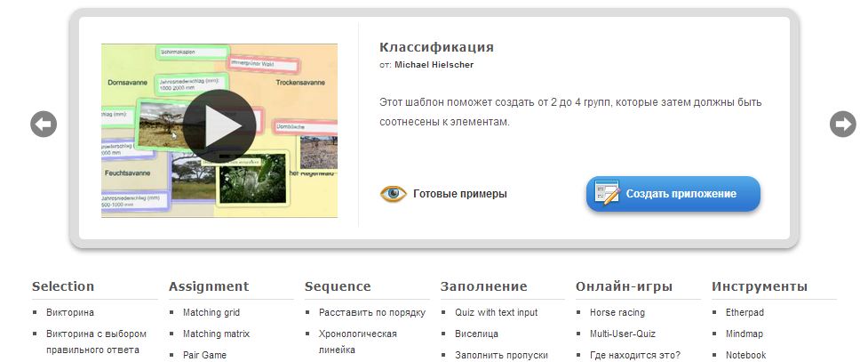Open the Виселица template
Viewport: 868px width, 362px height.
pos(476,334)
